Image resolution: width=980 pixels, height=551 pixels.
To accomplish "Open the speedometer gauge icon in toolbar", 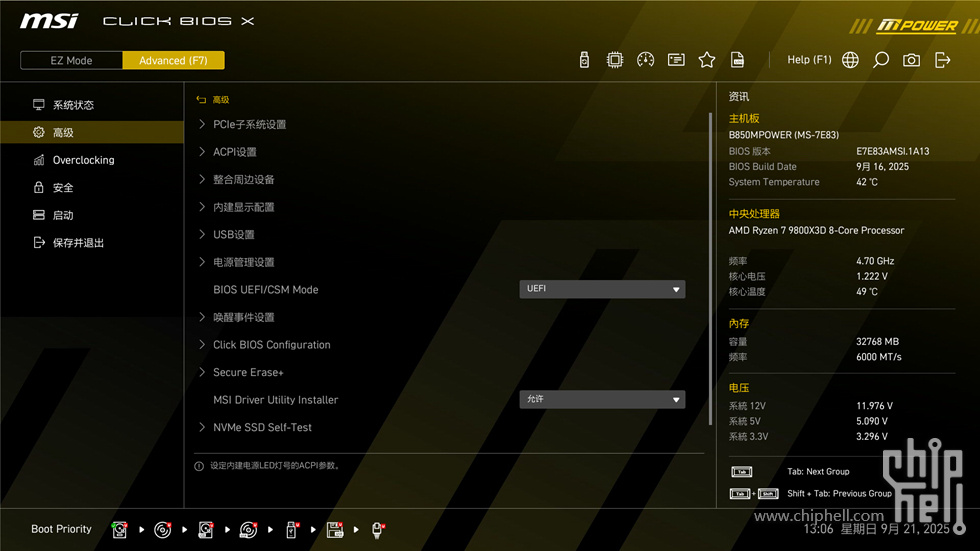I will click(645, 60).
